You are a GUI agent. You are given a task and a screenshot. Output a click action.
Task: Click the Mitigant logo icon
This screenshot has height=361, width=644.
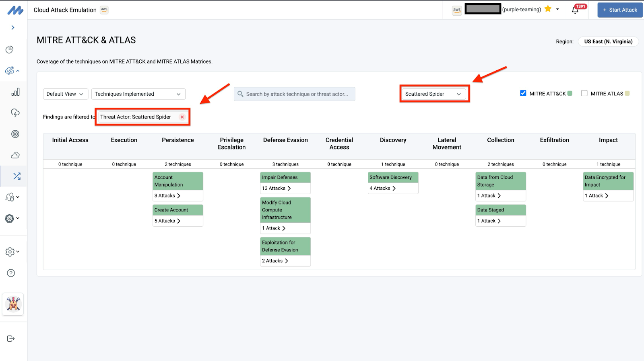[15, 10]
